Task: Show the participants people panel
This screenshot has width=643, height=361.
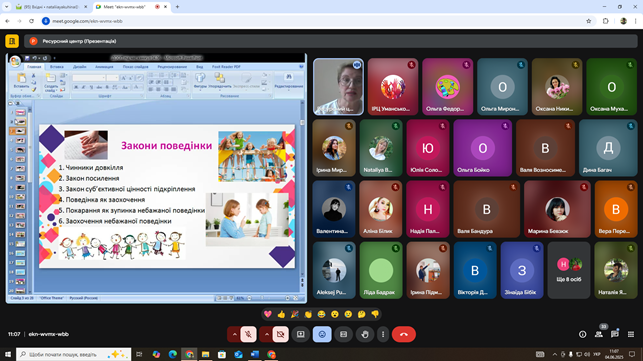Action: [x=599, y=334]
